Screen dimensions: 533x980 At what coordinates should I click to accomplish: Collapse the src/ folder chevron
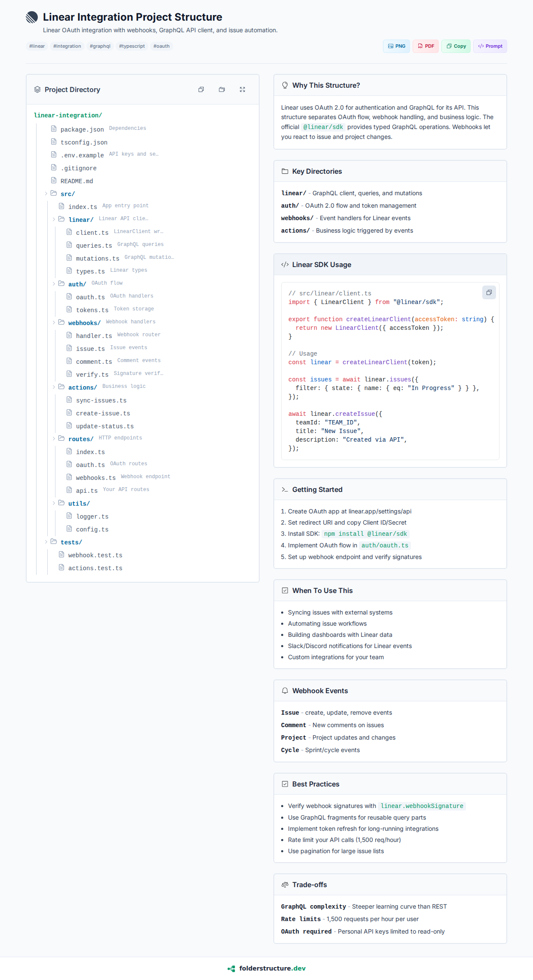[x=46, y=194]
